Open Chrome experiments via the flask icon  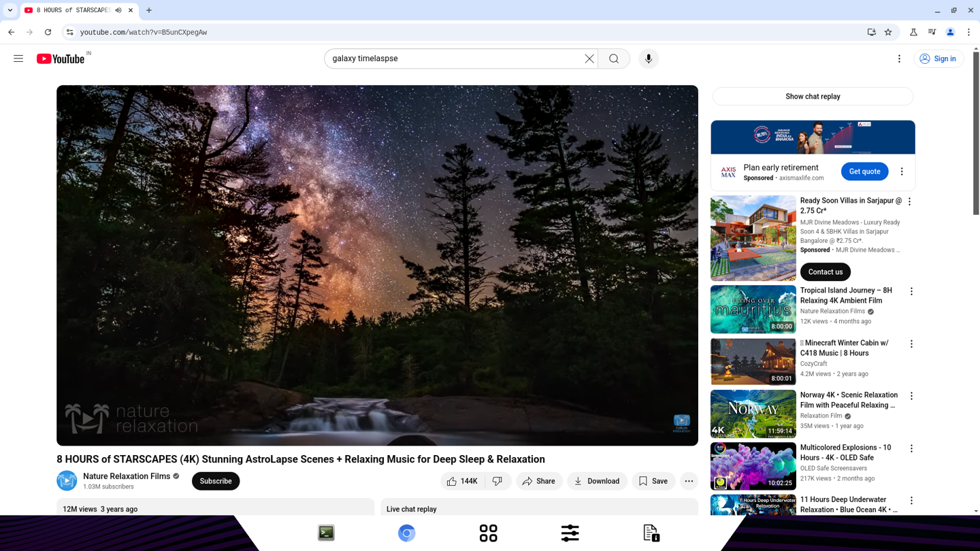click(x=913, y=32)
